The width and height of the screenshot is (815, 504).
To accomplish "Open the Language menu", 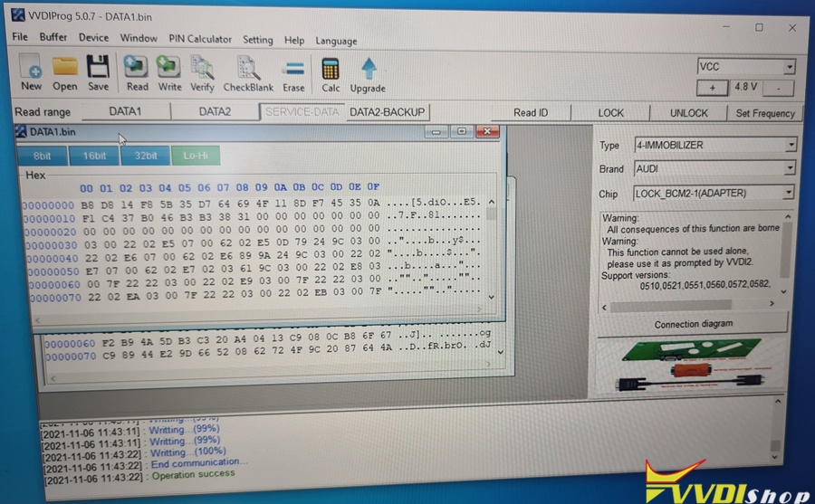I will [x=336, y=41].
